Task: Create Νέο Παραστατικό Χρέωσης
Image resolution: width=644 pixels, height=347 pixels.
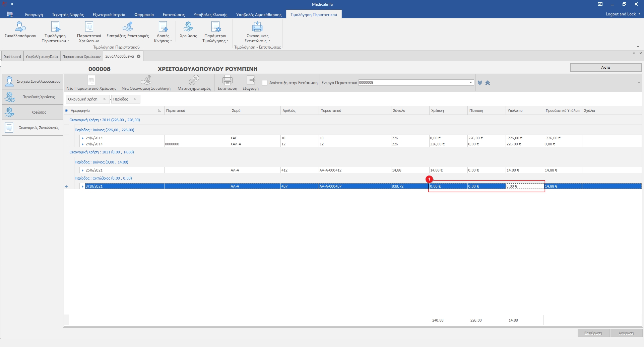Action: tap(91, 80)
